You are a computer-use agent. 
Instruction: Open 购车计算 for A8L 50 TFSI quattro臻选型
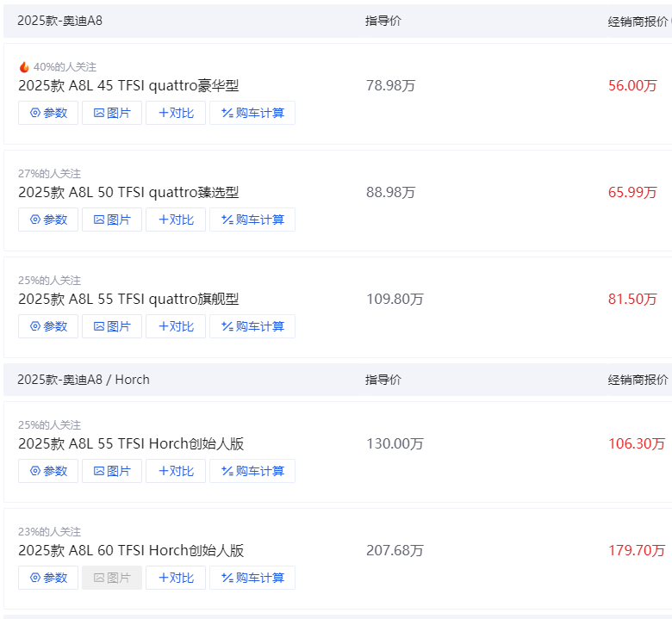tap(252, 220)
